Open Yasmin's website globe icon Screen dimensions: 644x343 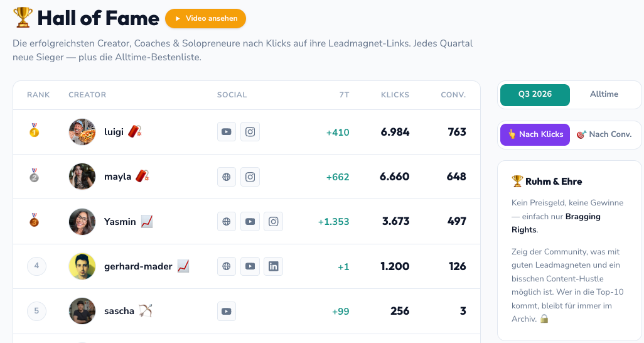coord(227,221)
